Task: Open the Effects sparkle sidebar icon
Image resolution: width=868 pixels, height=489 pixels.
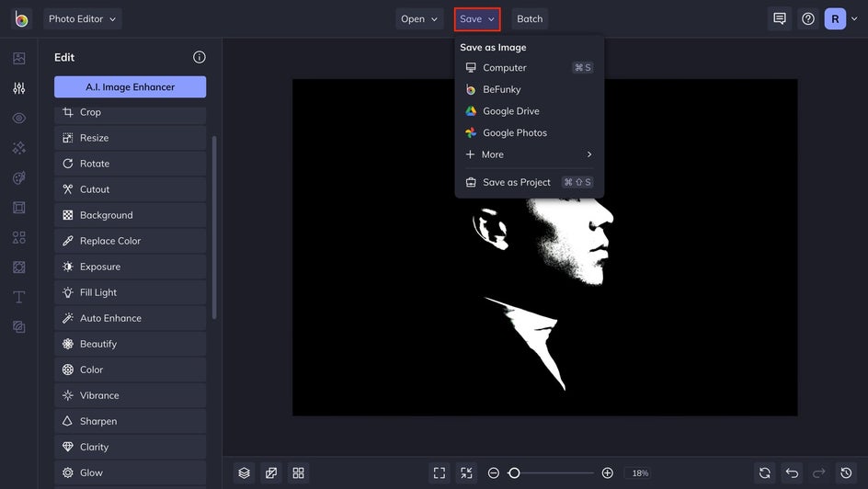Action: click(x=18, y=148)
